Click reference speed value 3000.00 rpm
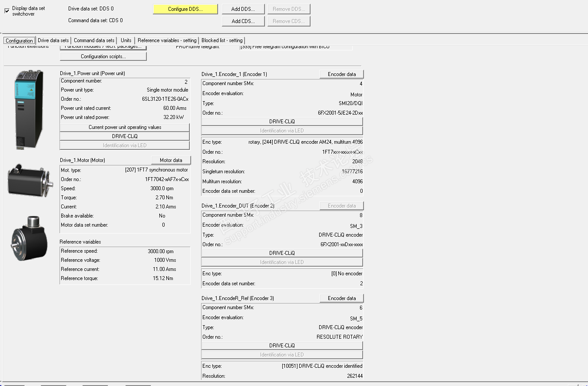The width and height of the screenshot is (588, 386). point(161,251)
